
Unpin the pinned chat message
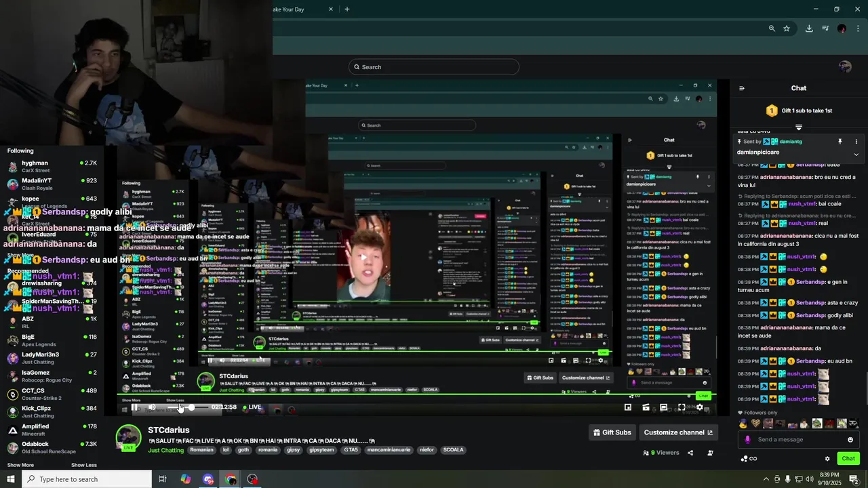(x=840, y=142)
